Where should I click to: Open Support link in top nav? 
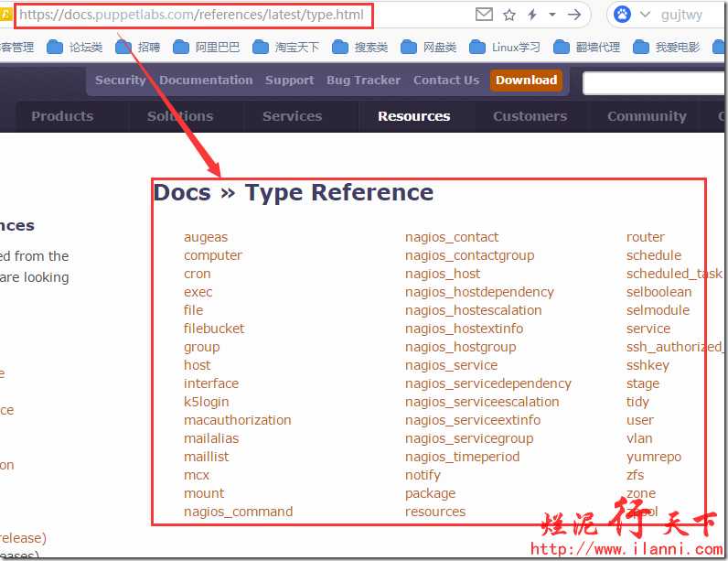[290, 80]
